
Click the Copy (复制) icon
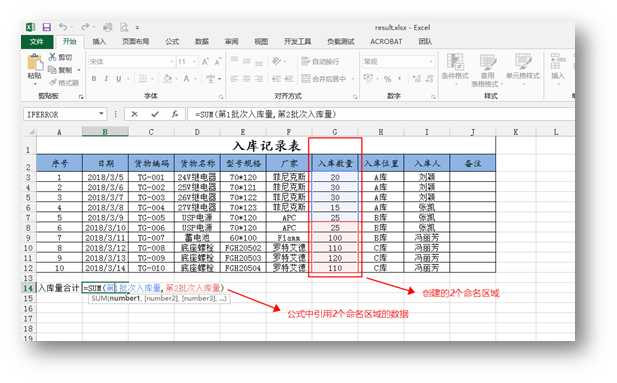coord(52,70)
